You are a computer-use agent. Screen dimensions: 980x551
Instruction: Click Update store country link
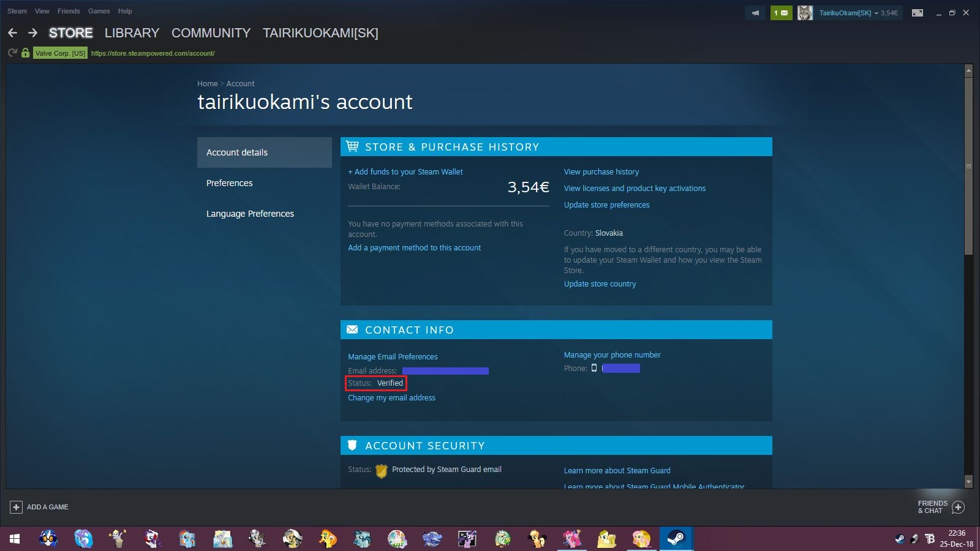(x=600, y=284)
